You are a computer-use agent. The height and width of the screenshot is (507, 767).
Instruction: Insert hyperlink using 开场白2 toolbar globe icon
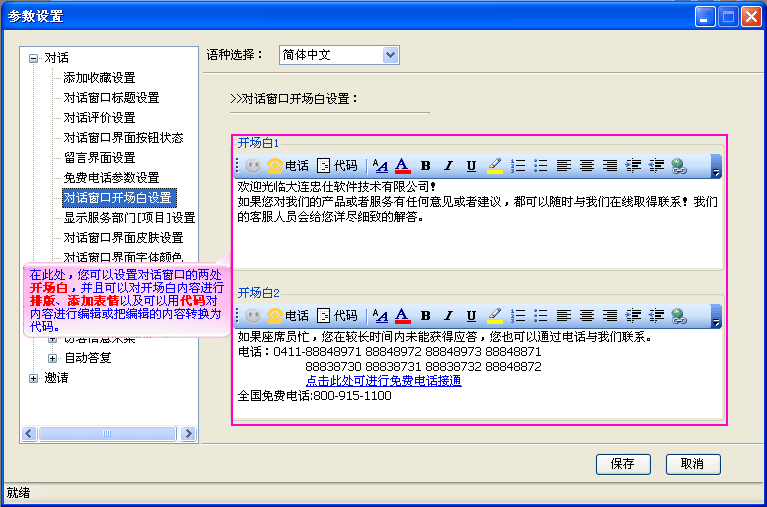click(679, 316)
